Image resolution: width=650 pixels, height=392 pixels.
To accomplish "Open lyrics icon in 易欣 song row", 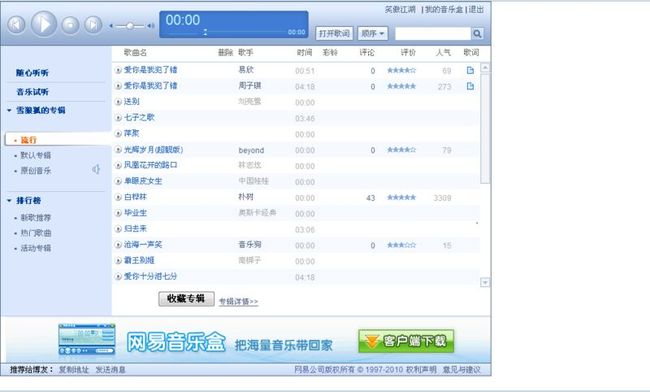I will click(x=470, y=70).
